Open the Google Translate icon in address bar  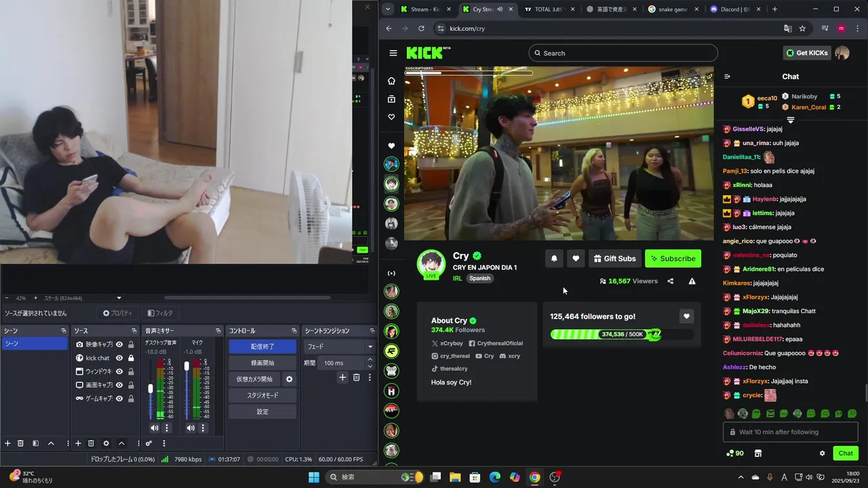coord(788,28)
